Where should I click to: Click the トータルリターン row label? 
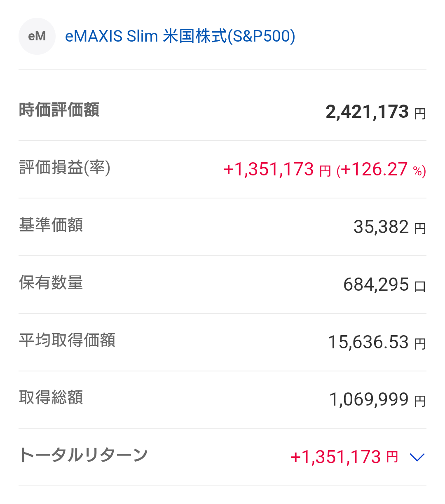click(x=83, y=455)
